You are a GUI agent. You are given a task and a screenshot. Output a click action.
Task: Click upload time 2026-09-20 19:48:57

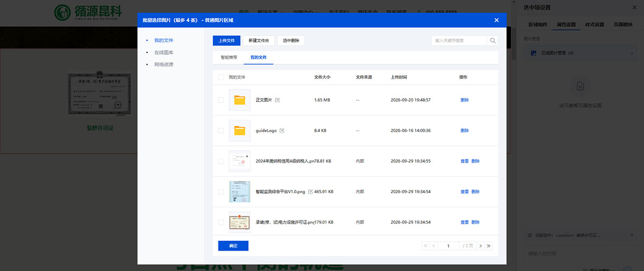(x=411, y=100)
